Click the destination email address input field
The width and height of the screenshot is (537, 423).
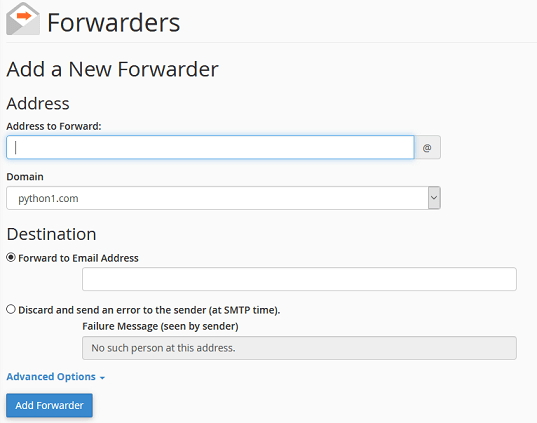(x=299, y=279)
